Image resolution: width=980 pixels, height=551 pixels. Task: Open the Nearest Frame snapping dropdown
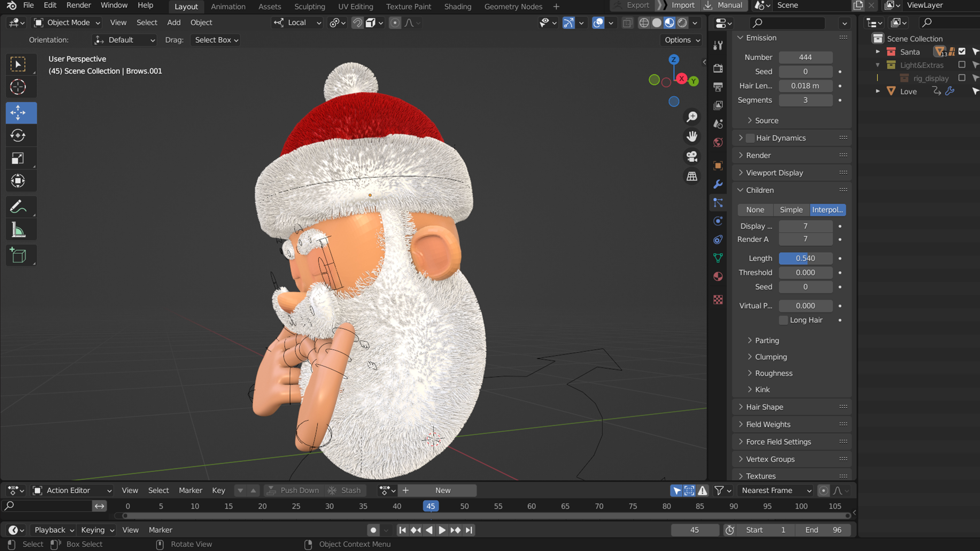(x=775, y=491)
